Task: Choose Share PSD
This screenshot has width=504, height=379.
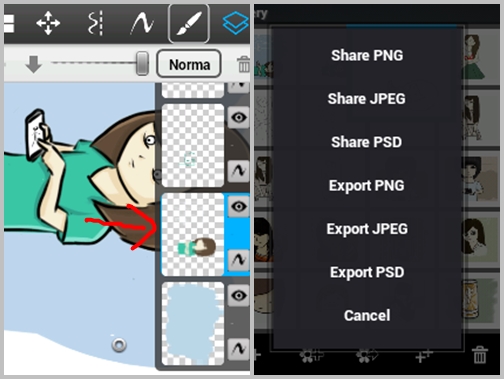Action: point(367,142)
